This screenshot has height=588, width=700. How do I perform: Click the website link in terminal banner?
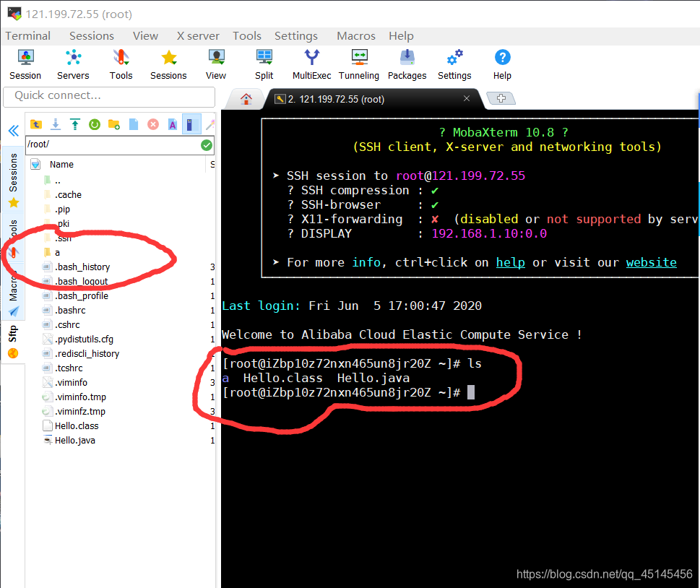point(651,262)
